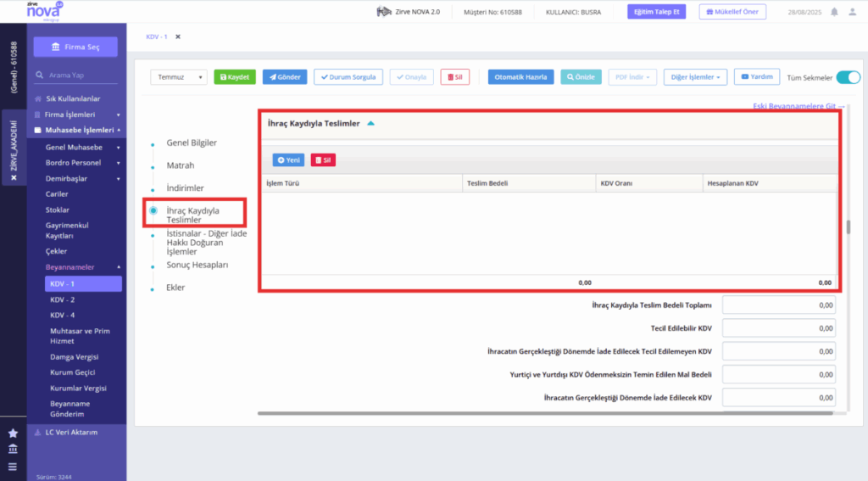
Task: Open the user profile icon
Action: point(853,12)
